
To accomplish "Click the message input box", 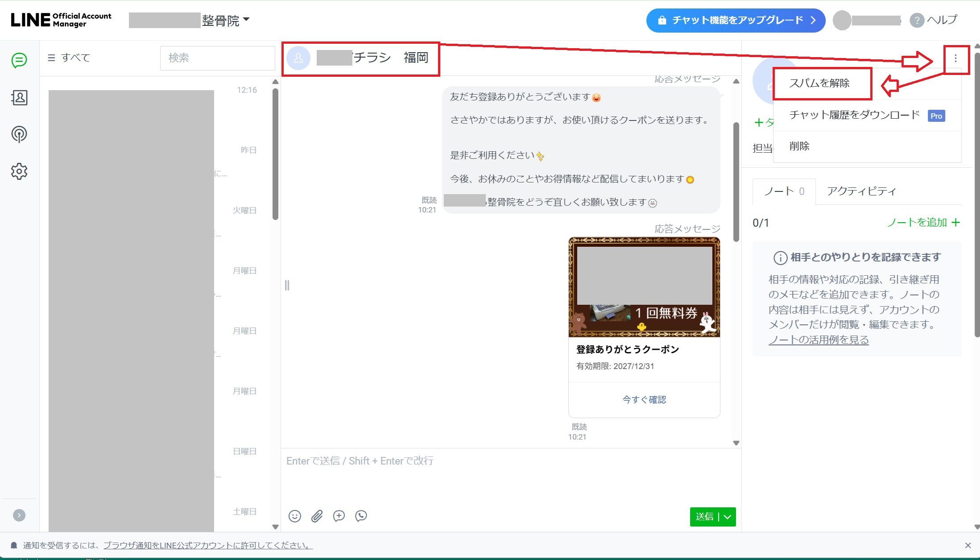I will [511, 475].
